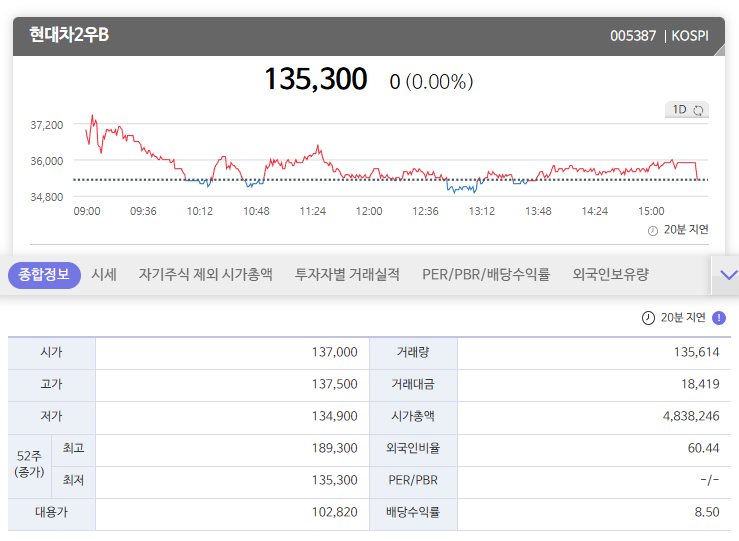739x541 pixels.
Task: Click the 대용가 row header
Action: 52,513
